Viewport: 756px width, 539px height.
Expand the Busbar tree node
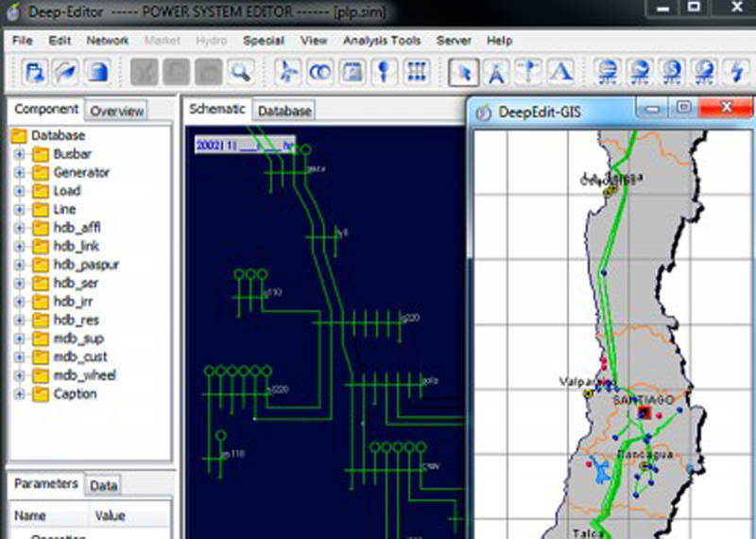click(x=19, y=154)
